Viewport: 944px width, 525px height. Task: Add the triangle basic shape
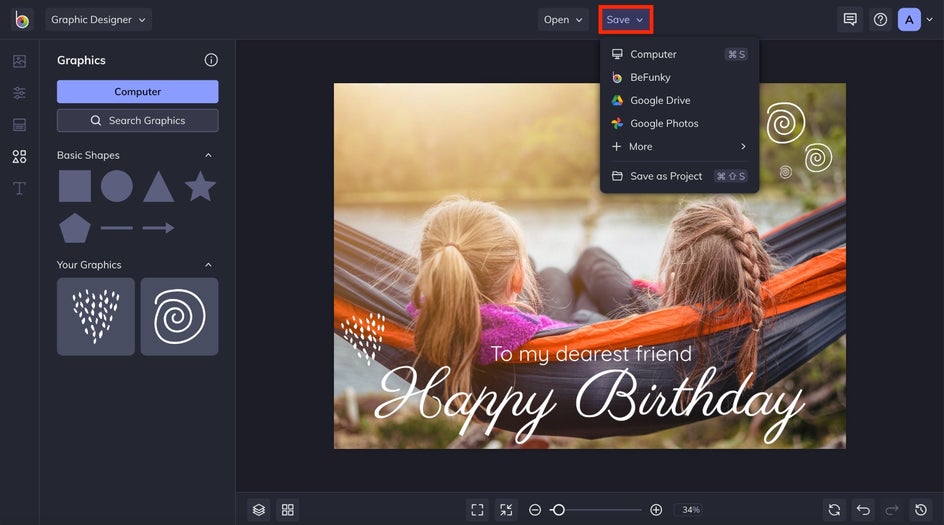(158, 186)
